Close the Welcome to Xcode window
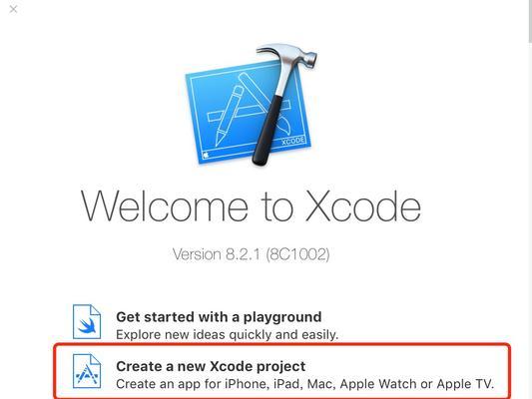Viewport: 532px width, 399px height. pyautogui.click(x=13, y=9)
